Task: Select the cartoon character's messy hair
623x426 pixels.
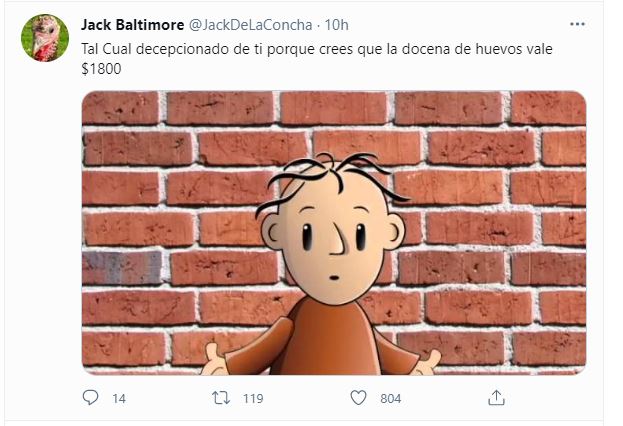Action: point(332,179)
